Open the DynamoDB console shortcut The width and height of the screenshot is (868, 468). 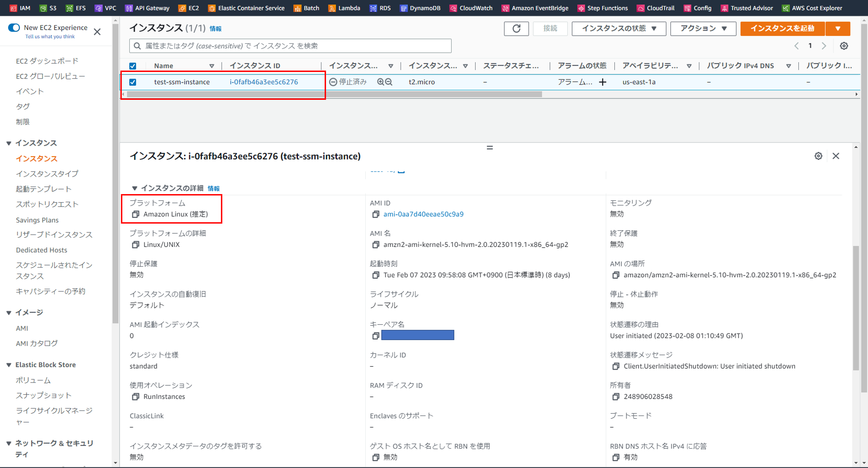pyautogui.click(x=420, y=8)
